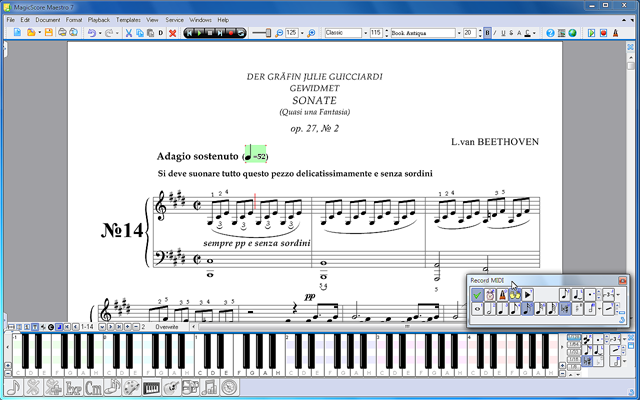Adjust the zoom slider in the toolbar
This screenshot has width=640, height=400.
click(x=261, y=33)
